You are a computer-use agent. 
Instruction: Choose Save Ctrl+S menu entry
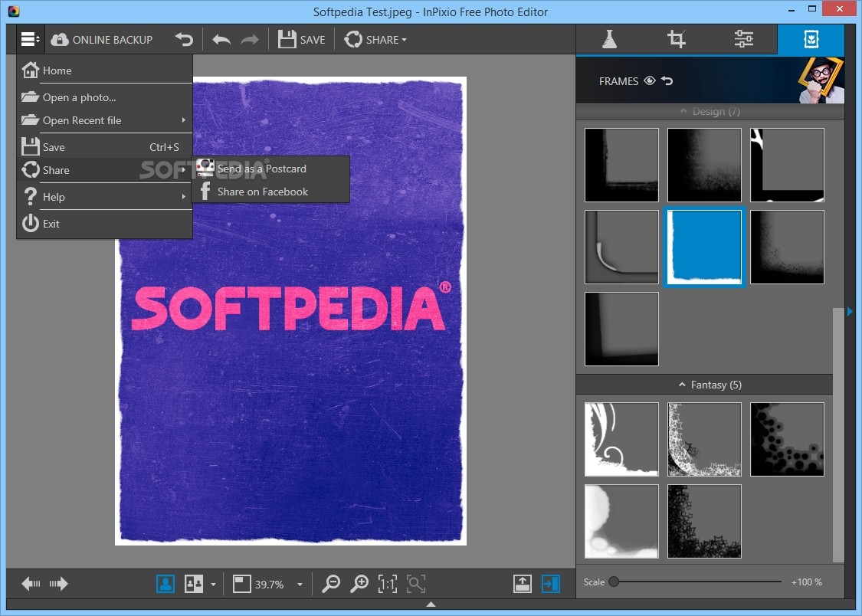pyautogui.click(x=104, y=147)
